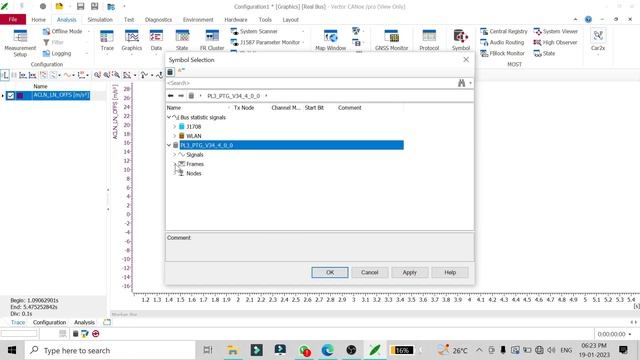Viewport: 640px width, 360px height.
Task: Open the MOST State window
Action: (x=544, y=53)
